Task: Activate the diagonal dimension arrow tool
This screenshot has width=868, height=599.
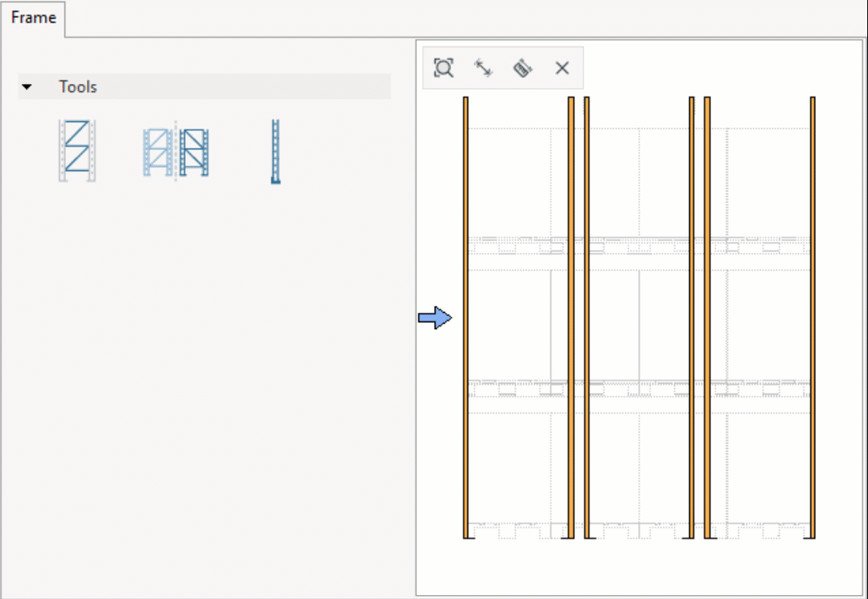Action: click(x=483, y=68)
